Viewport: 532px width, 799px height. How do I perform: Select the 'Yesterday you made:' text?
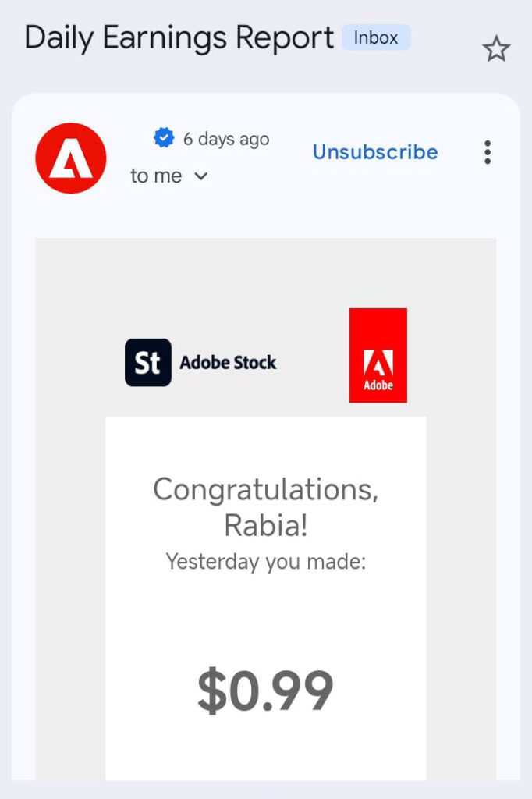[265, 561]
